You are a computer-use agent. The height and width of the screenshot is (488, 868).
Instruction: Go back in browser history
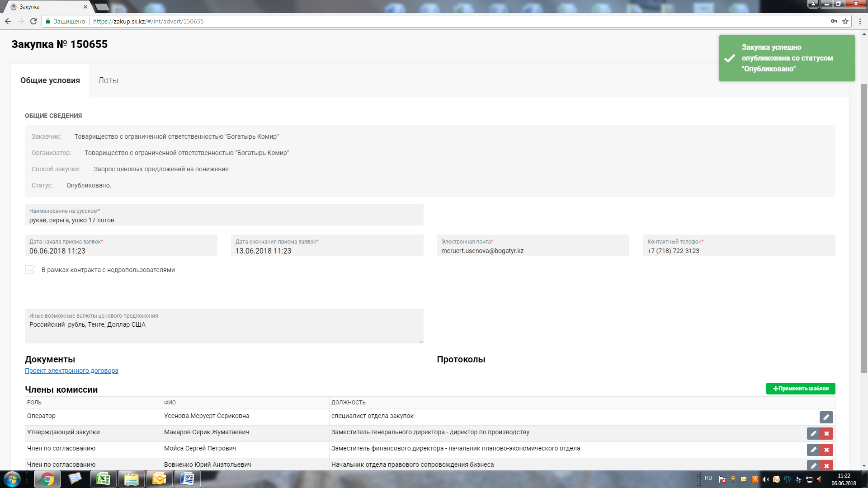coord(8,21)
